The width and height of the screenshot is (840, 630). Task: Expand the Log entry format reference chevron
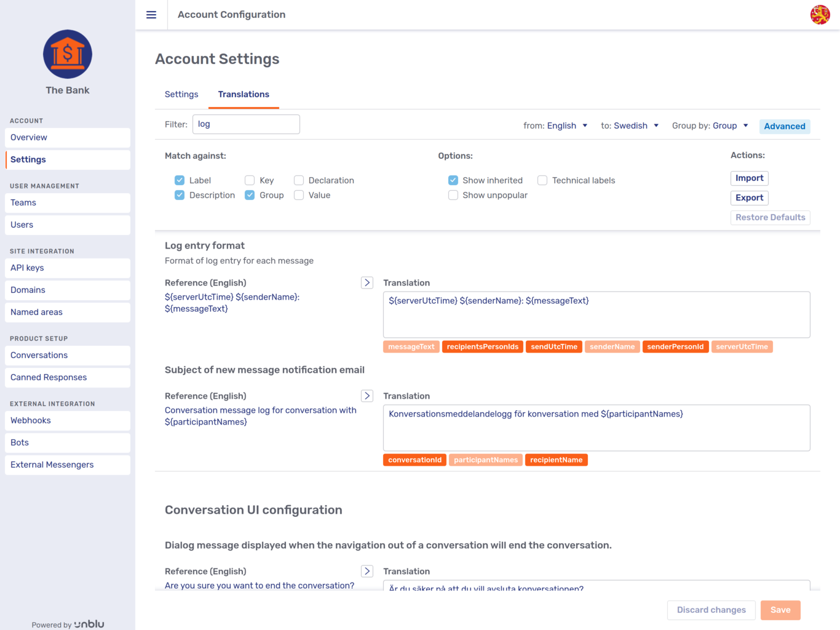(x=367, y=282)
